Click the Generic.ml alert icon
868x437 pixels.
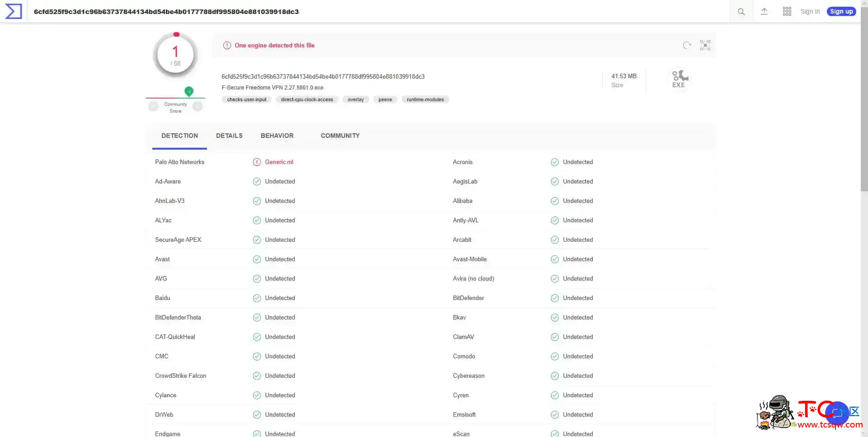257,162
